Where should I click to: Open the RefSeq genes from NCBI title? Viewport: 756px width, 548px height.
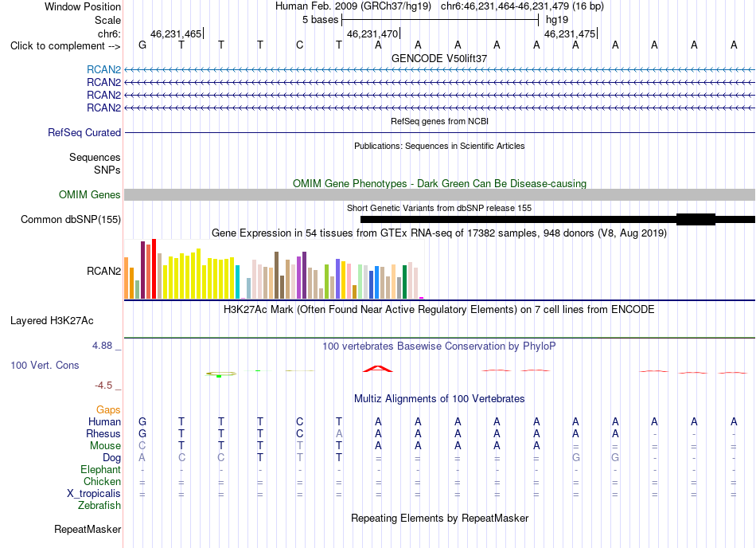[x=439, y=121]
